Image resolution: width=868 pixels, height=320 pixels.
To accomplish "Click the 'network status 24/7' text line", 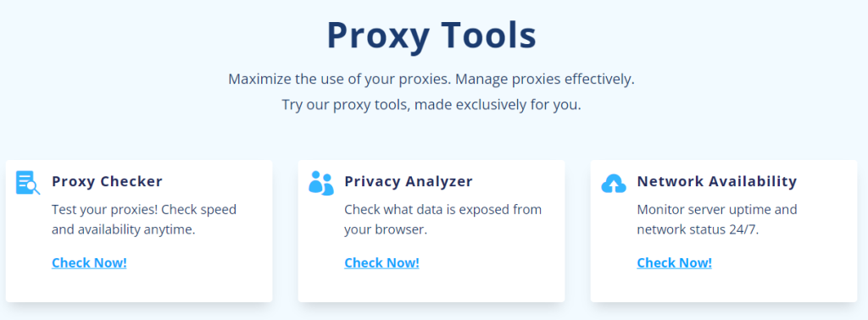I will (698, 230).
